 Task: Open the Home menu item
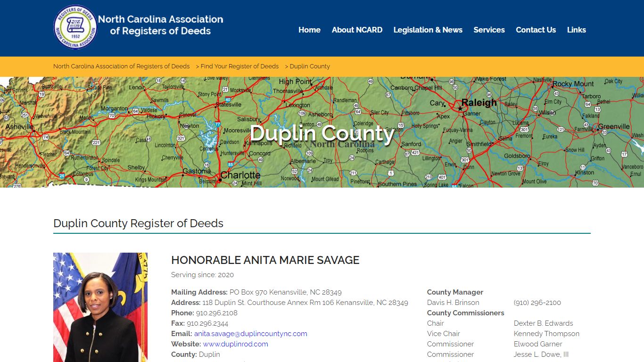point(309,30)
